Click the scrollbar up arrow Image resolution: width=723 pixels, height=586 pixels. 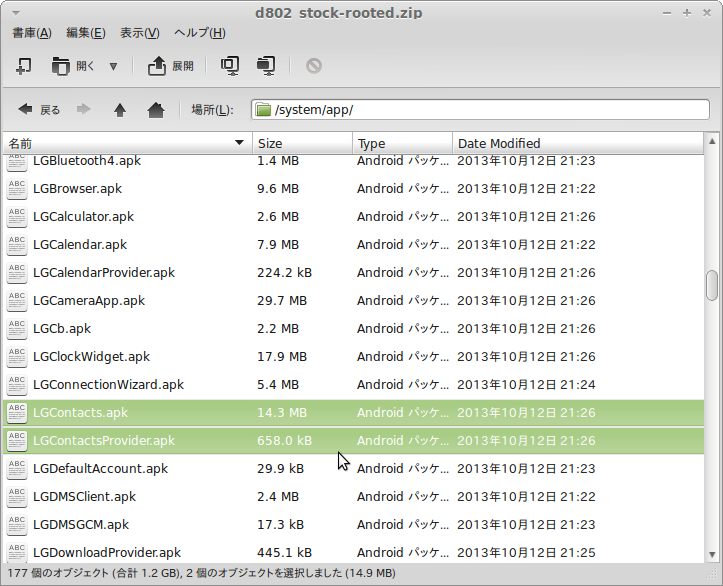pyautogui.click(x=712, y=142)
